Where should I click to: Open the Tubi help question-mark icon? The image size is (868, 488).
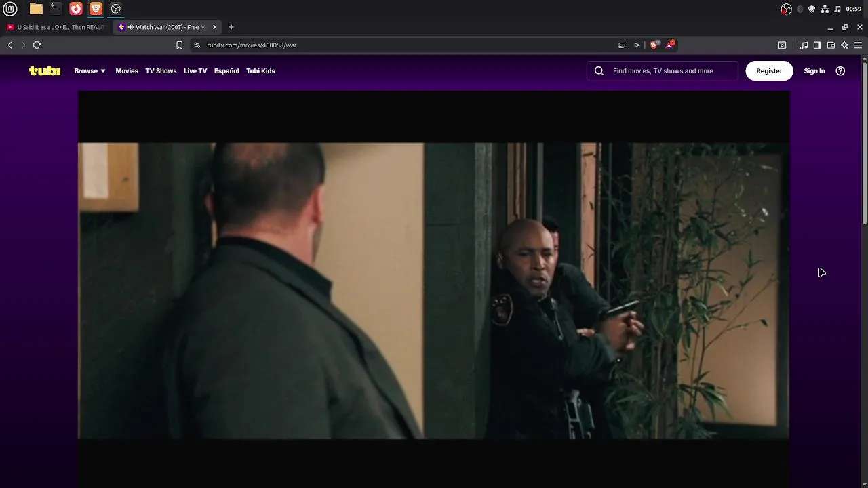840,70
